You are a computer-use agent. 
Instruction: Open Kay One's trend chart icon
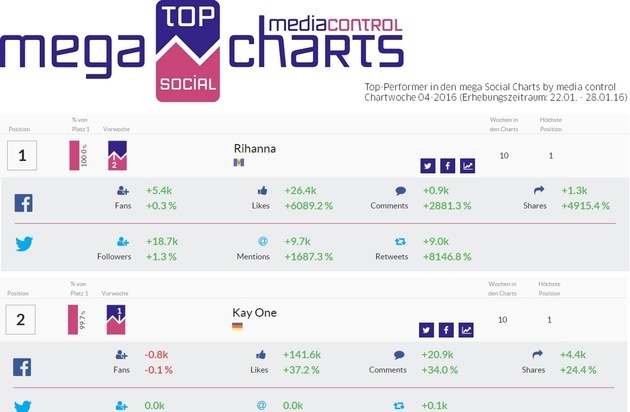[x=467, y=330]
